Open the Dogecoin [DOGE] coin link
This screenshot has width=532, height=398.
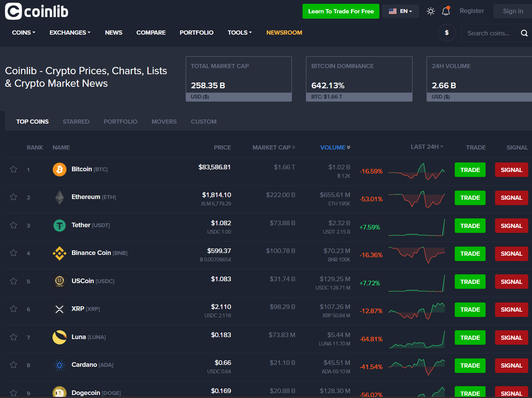(96, 393)
